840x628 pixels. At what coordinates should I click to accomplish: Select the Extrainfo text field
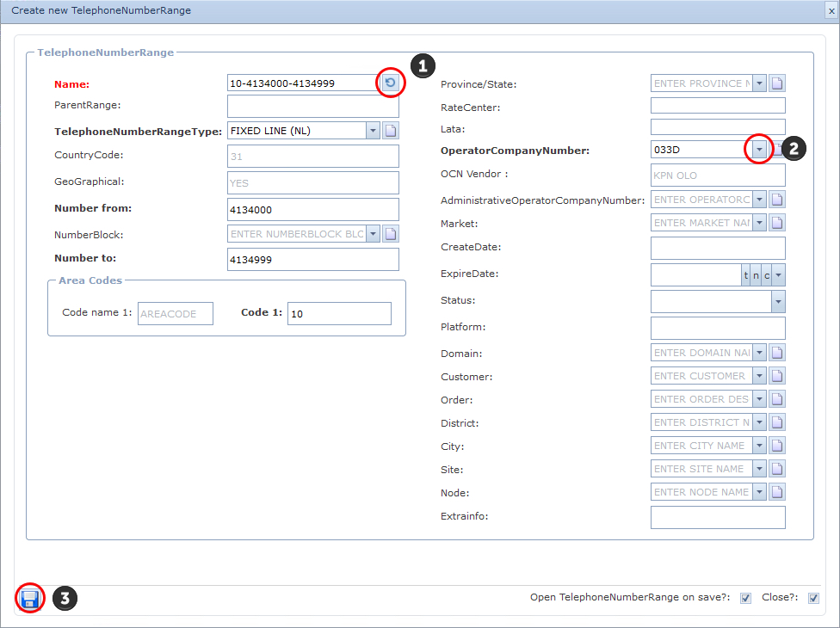(x=718, y=517)
